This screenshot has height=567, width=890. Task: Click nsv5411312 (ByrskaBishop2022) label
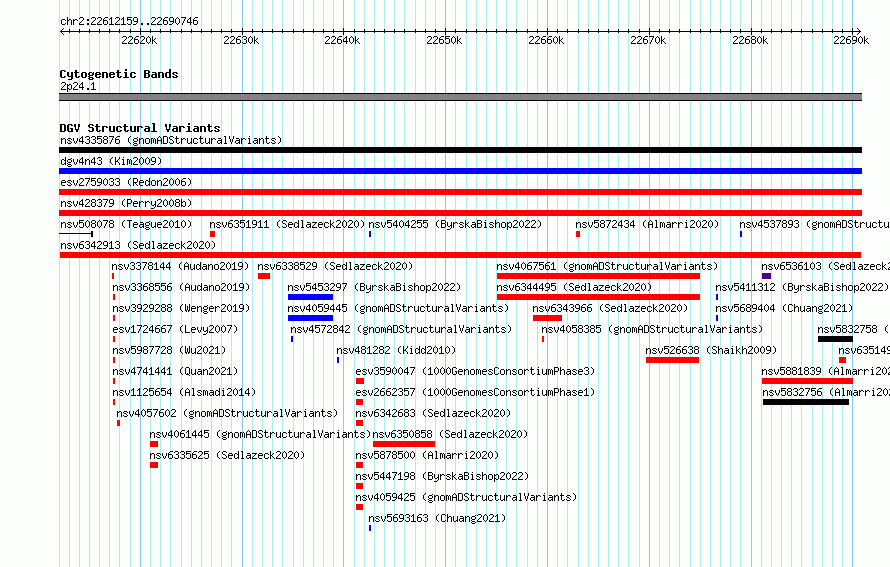click(x=802, y=287)
